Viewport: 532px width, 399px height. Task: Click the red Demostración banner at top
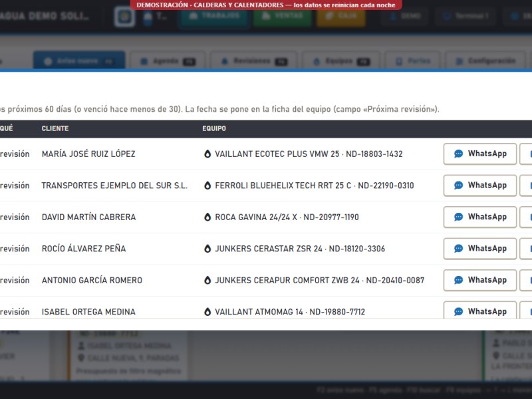pos(266,5)
